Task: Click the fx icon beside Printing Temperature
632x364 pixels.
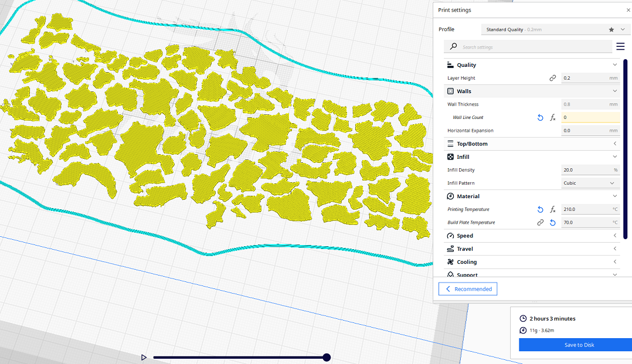Action: pyautogui.click(x=552, y=210)
